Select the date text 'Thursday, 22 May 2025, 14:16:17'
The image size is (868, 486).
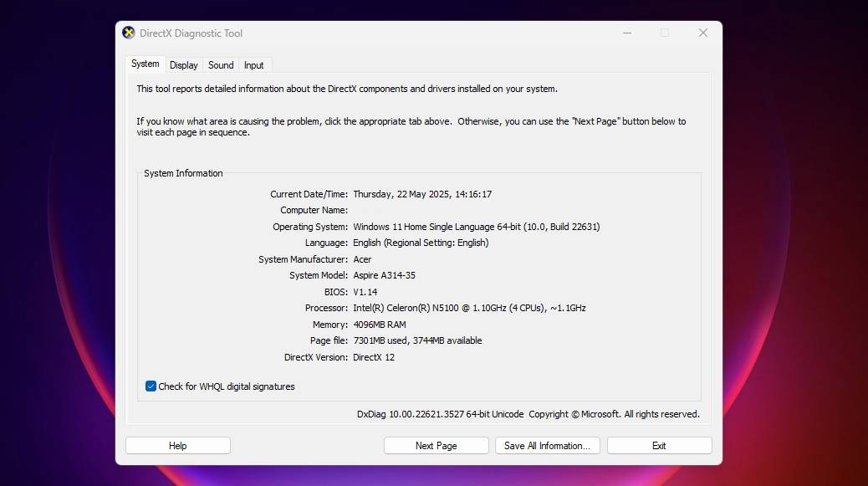point(422,194)
